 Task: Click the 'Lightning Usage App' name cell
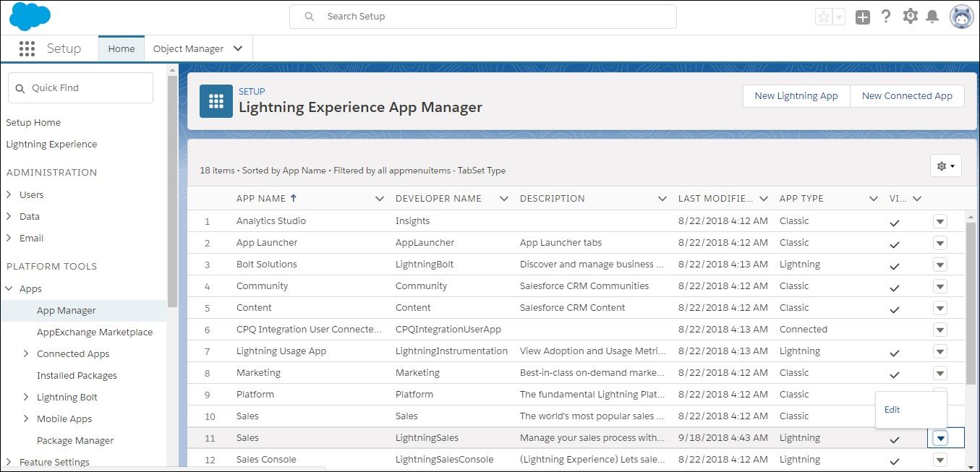pos(281,351)
